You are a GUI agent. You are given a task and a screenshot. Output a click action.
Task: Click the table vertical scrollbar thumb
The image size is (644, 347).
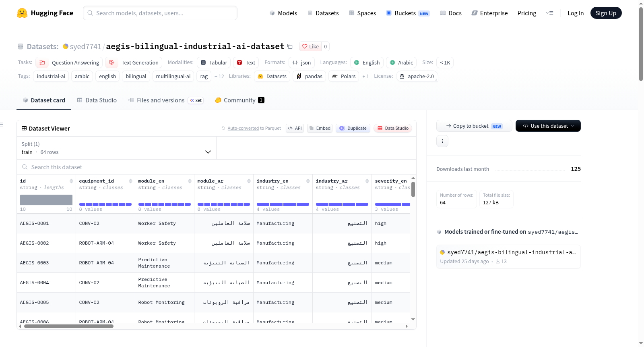point(413,189)
